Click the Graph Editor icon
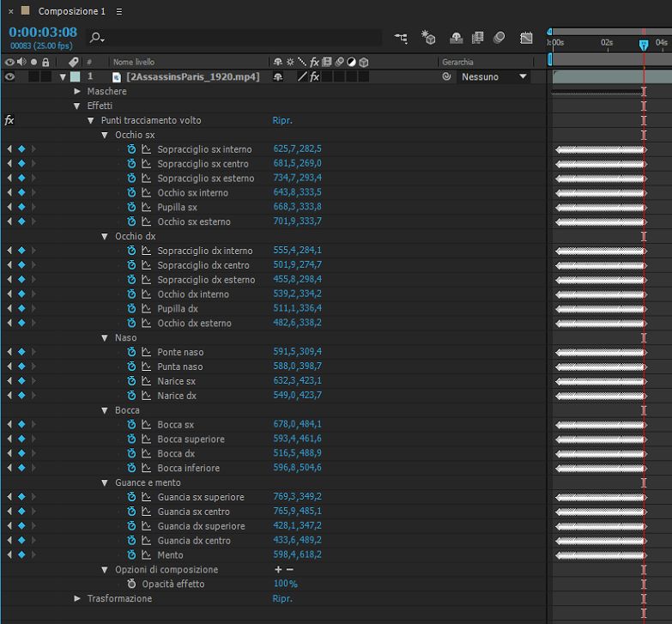This screenshot has height=624, width=672. [526, 39]
